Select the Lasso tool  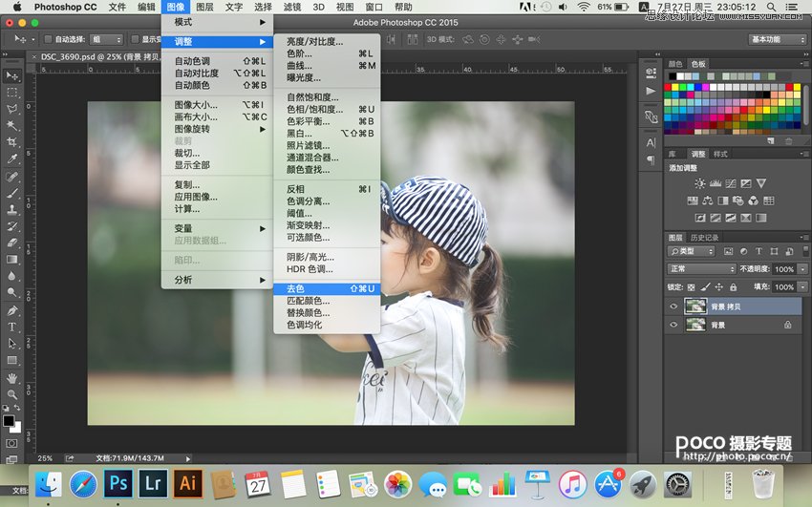(x=11, y=109)
